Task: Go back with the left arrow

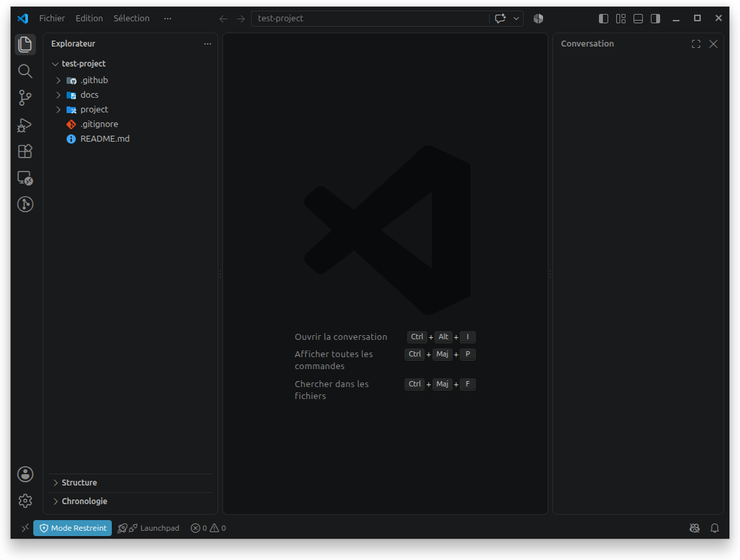Action: (x=224, y=19)
